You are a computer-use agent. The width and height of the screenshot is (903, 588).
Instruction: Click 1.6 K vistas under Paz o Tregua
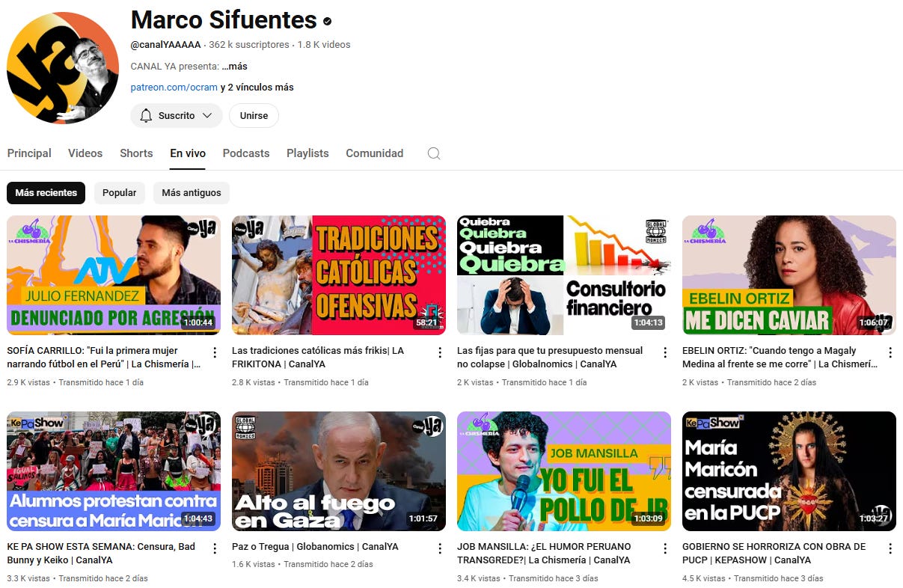(254, 565)
